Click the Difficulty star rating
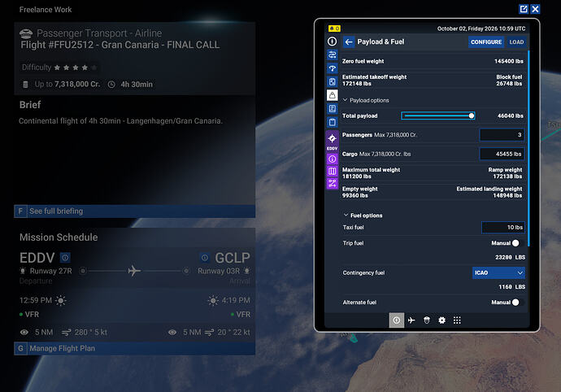The width and height of the screenshot is (561, 392). pos(75,68)
